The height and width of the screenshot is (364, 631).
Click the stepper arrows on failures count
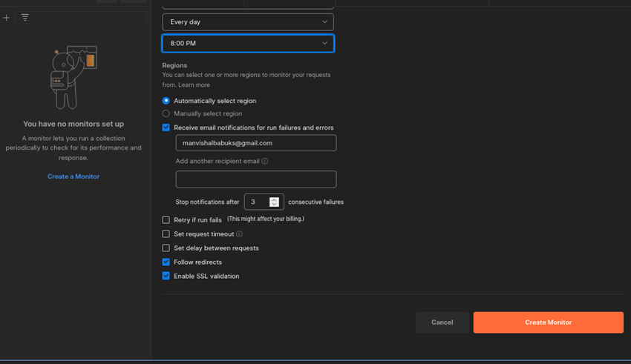[x=274, y=202]
